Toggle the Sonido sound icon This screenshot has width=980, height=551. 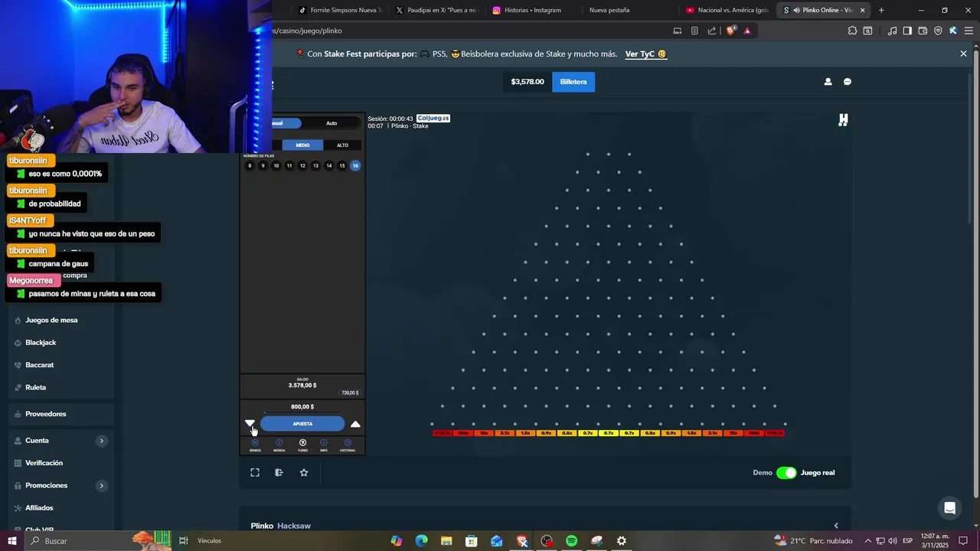[255, 443]
